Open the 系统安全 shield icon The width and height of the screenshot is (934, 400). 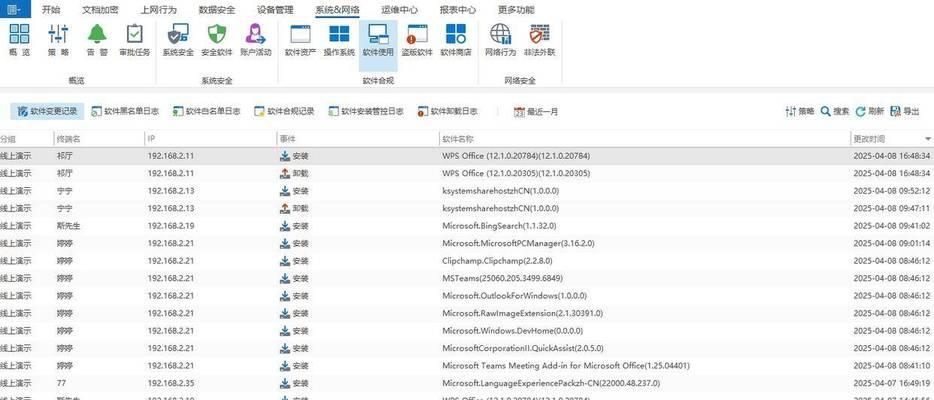[178, 40]
